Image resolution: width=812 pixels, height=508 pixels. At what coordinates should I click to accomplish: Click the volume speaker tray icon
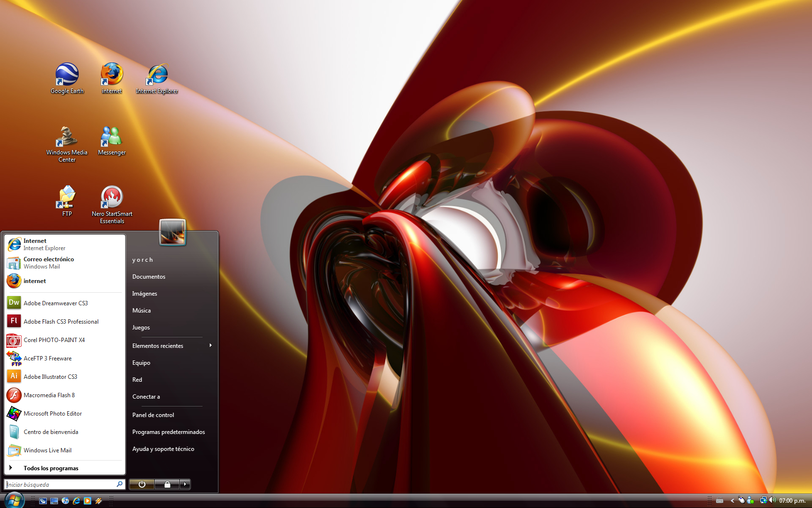(772, 500)
